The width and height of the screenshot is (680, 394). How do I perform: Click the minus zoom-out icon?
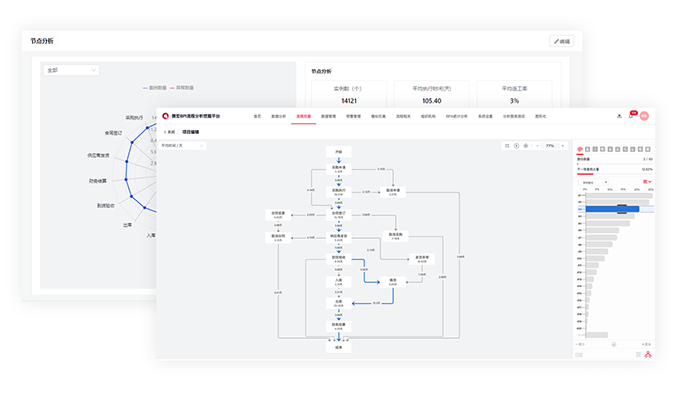point(537,146)
